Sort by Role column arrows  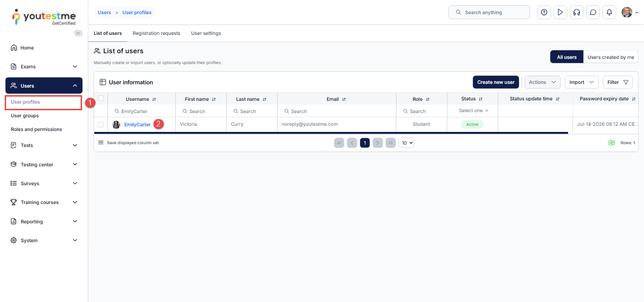tap(428, 99)
